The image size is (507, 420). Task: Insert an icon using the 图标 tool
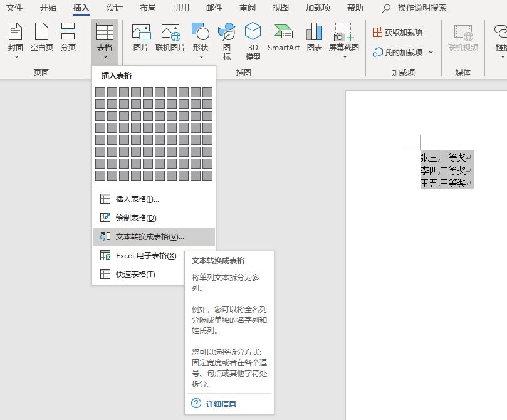[x=227, y=39]
